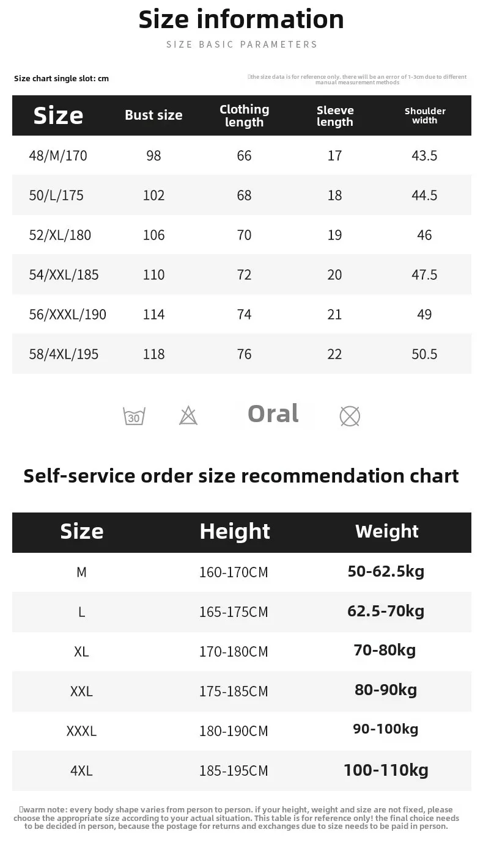Click the warm note text at bottom
Image resolution: width=483 pixels, height=868 pixels.
click(241, 818)
